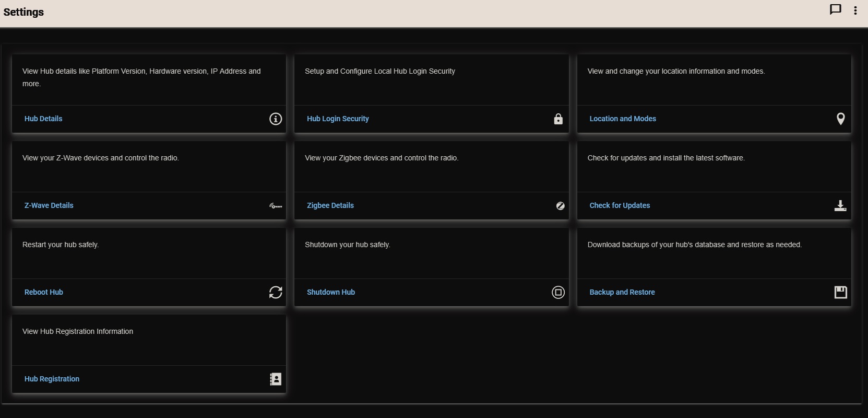Click text 'View your Z-Wave devices and control the radio'
Image resolution: width=868 pixels, height=418 pixels.
point(100,158)
